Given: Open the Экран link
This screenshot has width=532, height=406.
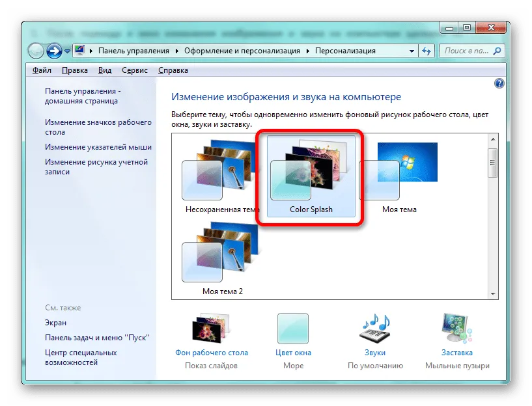Looking at the screenshot, I should tap(55, 323).
